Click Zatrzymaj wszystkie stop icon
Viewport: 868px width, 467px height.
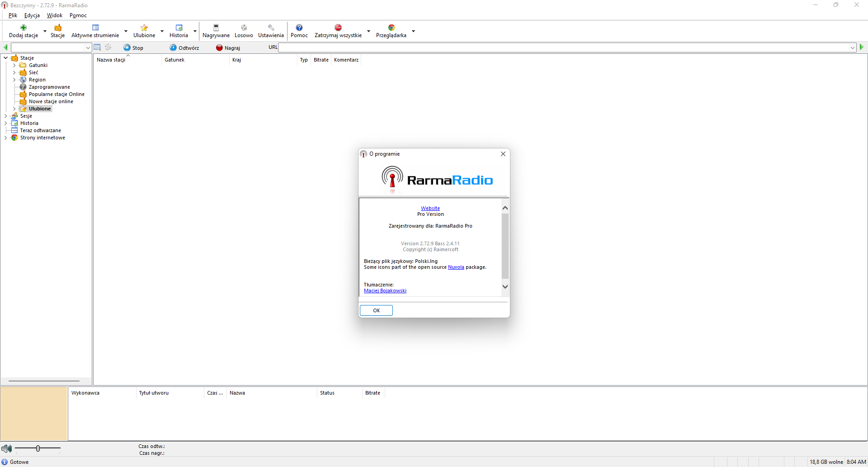[338, 31]
